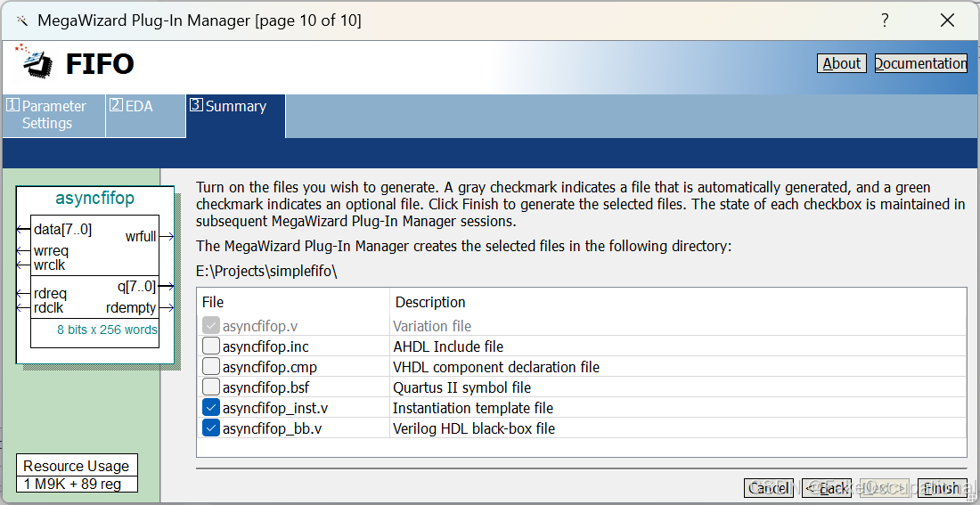This screenshot has width=980, height=505.
Task: Click the rdempty output port label
Action: tap(131, 307)
